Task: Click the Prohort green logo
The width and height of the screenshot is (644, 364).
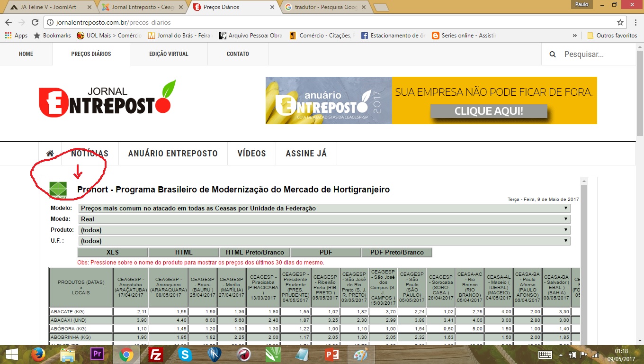Action: click(58, 190)
